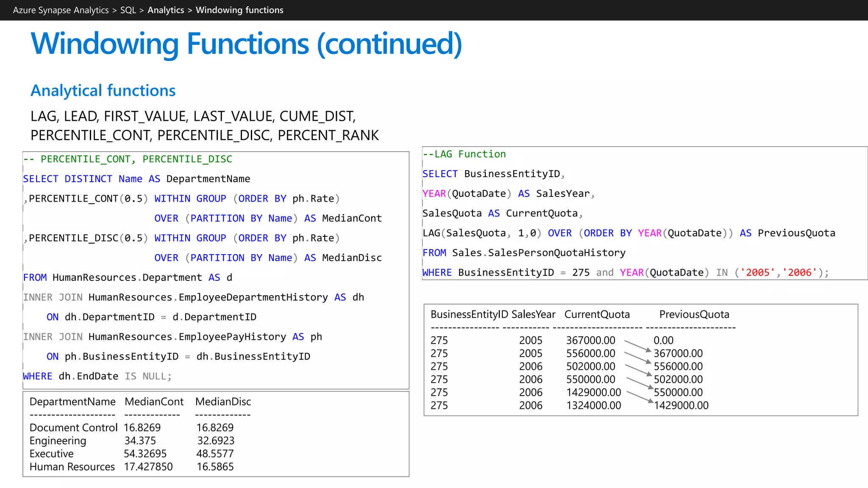The image size is (868, 488).
Task: Click the Human Resources row name
Action: pos(72,467)
